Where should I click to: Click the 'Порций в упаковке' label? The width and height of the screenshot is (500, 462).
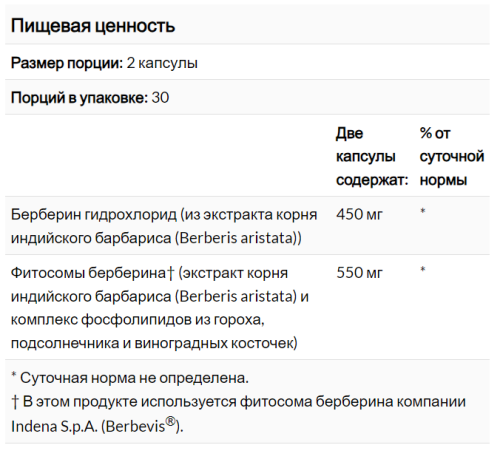coord(79,98)
